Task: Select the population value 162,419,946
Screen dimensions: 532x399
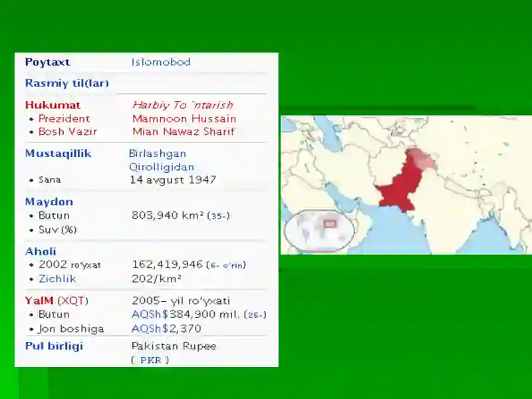Action: click(168, 265)
